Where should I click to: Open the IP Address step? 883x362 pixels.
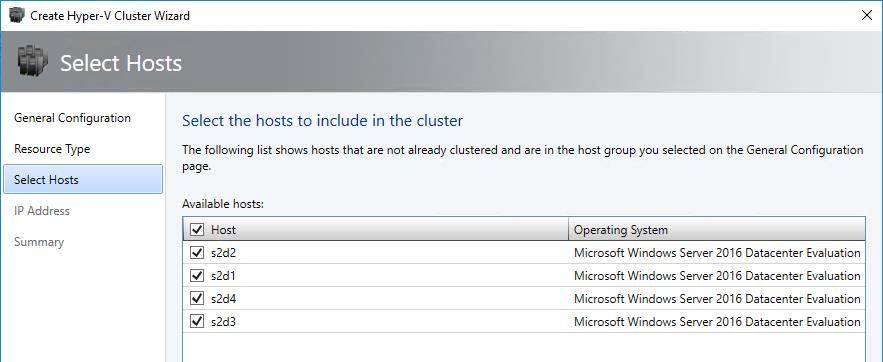[42, 211]
